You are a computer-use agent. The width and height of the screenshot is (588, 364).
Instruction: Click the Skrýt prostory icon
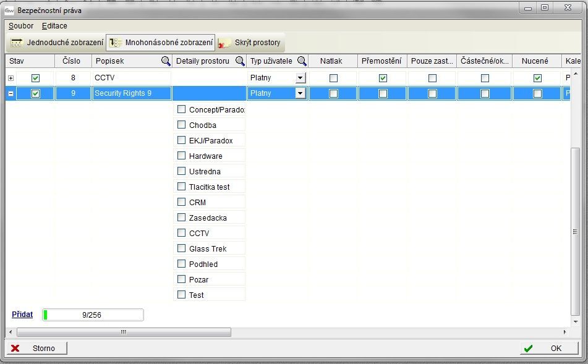pos(224,43)
